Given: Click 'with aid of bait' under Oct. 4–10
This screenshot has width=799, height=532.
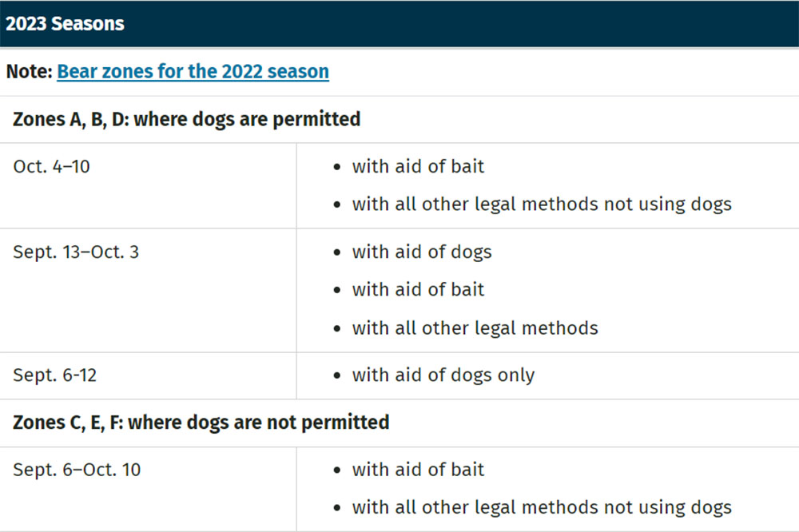Looking at the screenshot, I should 418,167.
